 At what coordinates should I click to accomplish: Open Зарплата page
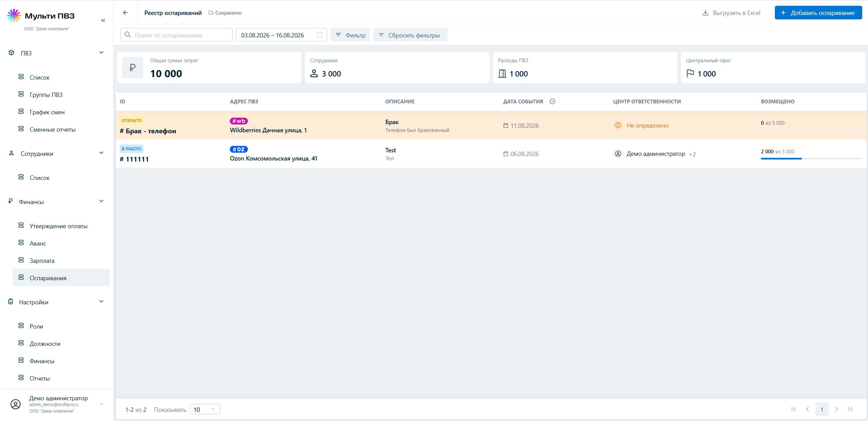tap(61, 260)
